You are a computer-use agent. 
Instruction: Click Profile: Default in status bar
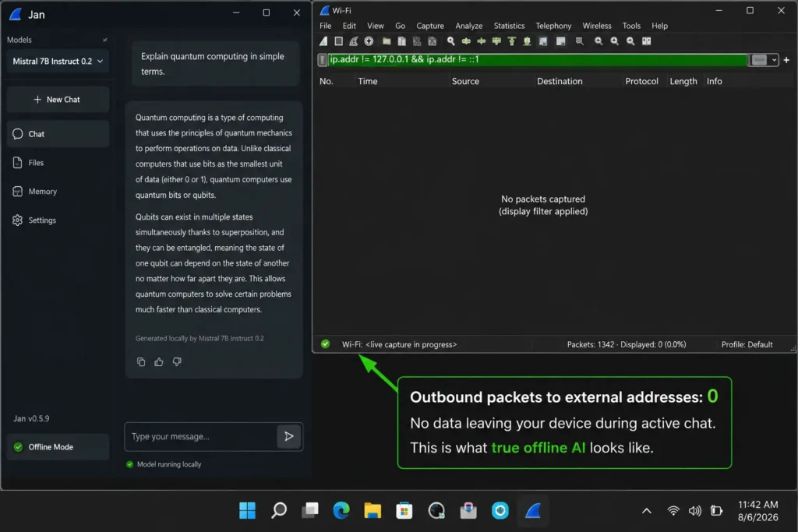click(x=747, y=344)
